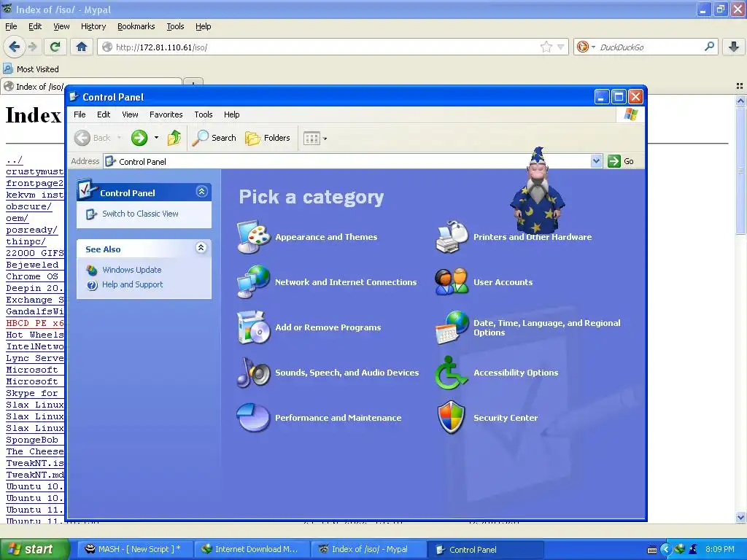747x560 pixels.
Task: Open Mypal History menu
Action: (93, 26)
